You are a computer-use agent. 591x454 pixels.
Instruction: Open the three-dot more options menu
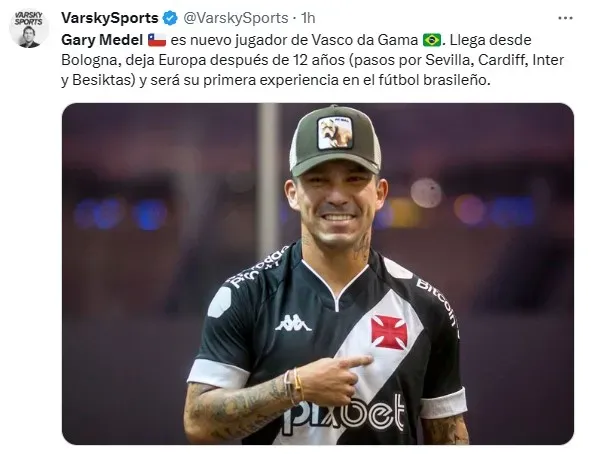[565, 18]
